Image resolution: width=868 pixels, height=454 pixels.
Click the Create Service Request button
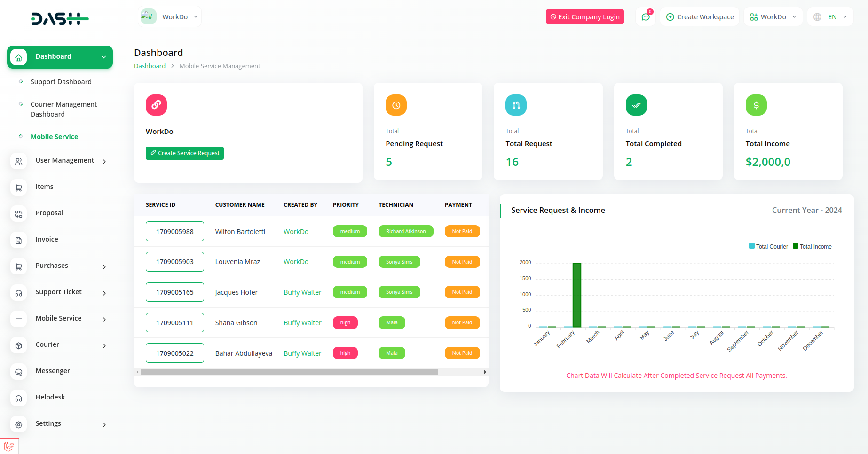(184, 153)
